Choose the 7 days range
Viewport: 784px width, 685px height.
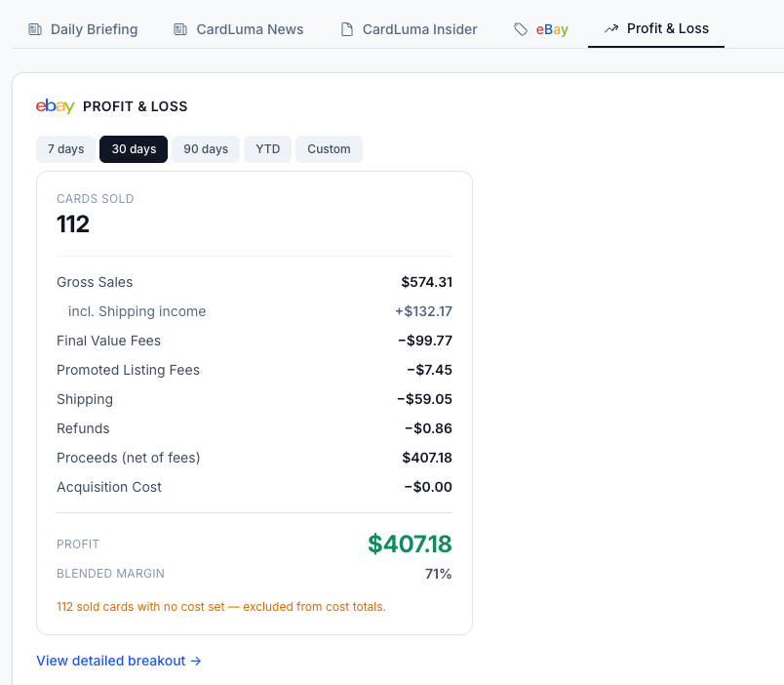click(x=65, y=149)
